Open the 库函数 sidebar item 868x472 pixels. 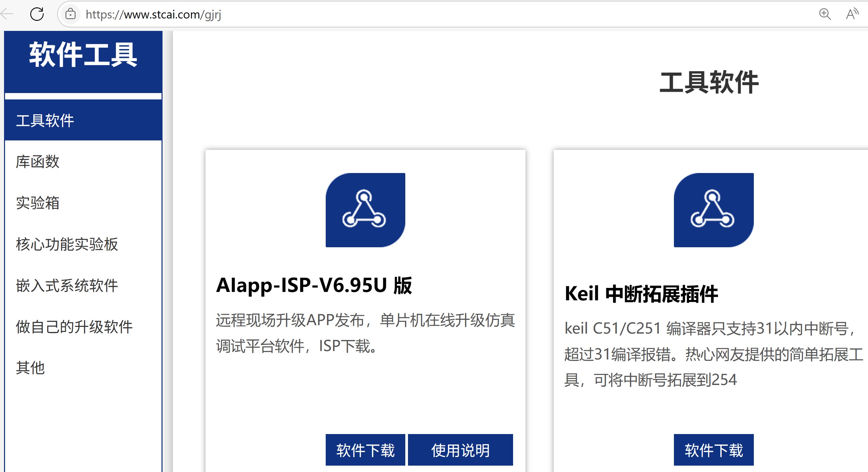(x=83, y=162)
